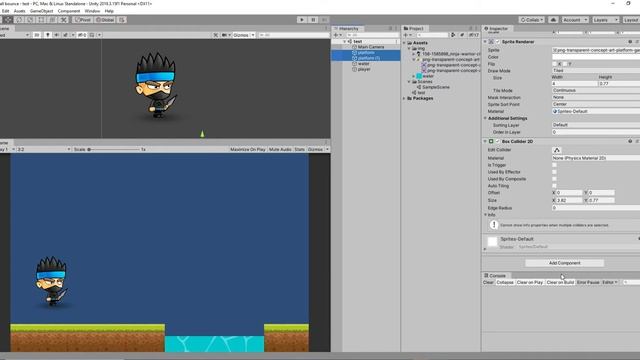This screenshot has height=360, width=640.
Task: Click the Step frame button
Action: click(324, 20)
